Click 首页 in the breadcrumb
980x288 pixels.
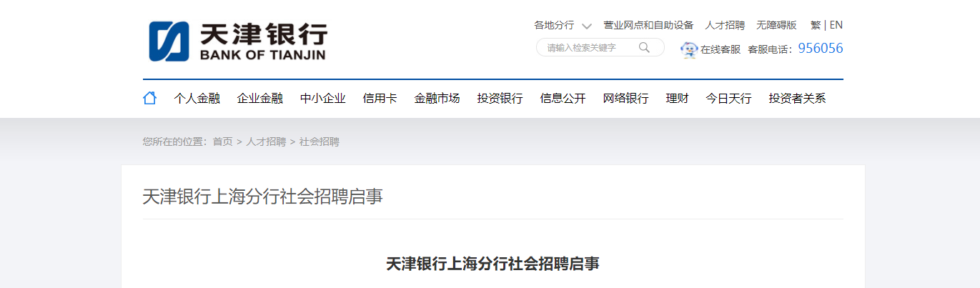[x=223, y=141]
